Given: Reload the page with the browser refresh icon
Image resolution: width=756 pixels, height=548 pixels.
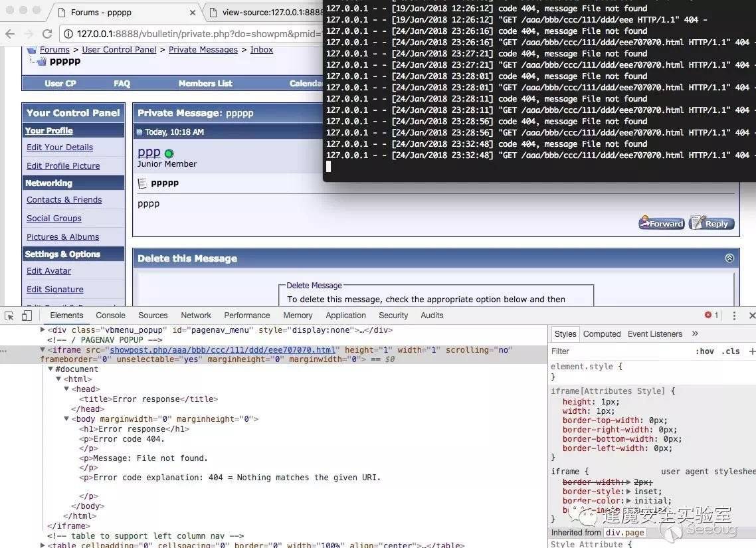Looking at the screenshot, I should click(47, 35).
